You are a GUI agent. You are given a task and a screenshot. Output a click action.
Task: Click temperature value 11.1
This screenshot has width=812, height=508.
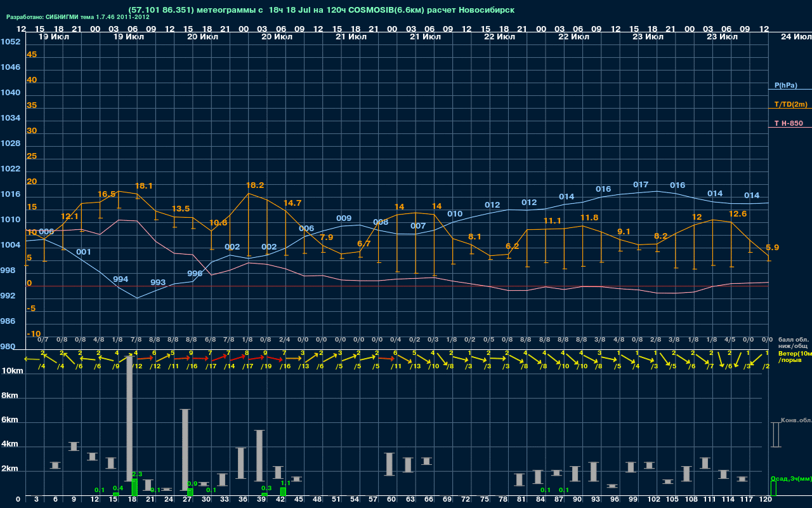[553, 221]
